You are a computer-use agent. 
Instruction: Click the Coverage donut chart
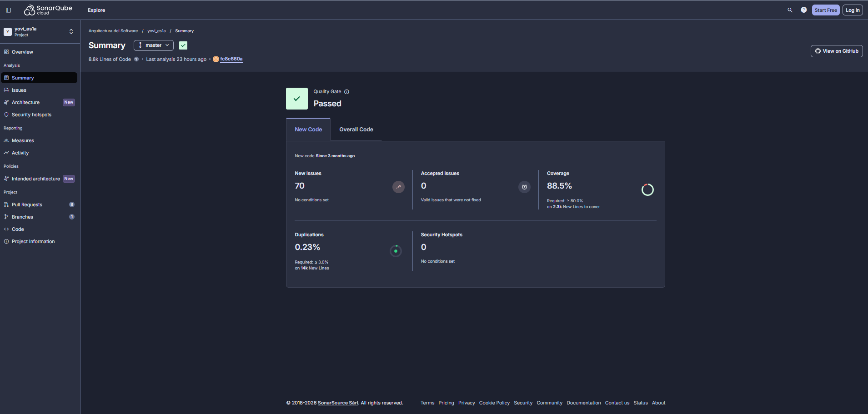pos(647,190)
